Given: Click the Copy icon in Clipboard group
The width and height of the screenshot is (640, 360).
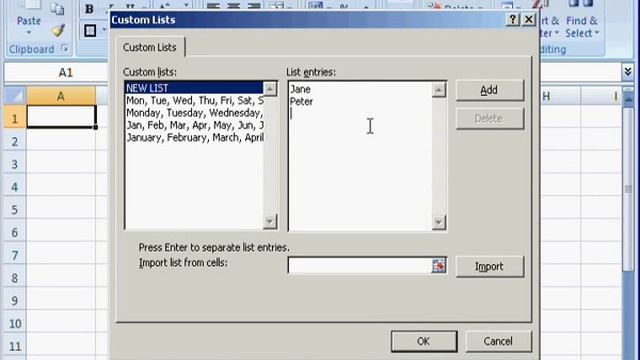Looking at the screenshot, I should coord(58,8).
